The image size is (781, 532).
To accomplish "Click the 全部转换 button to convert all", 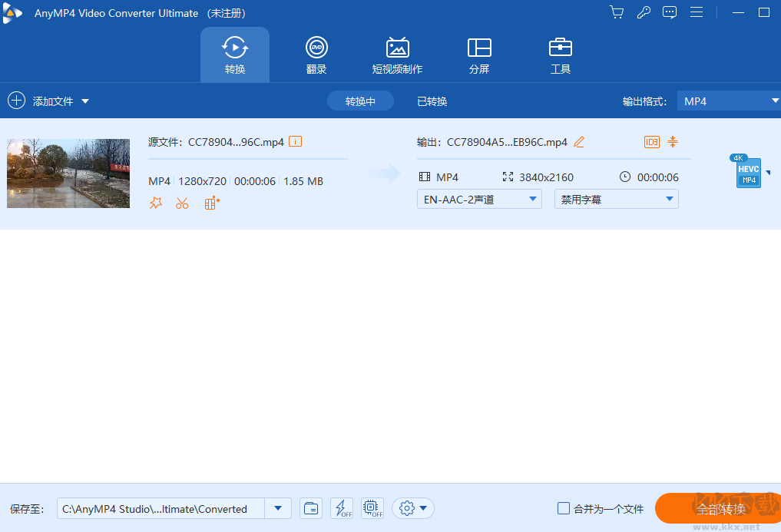I will 720,508.
